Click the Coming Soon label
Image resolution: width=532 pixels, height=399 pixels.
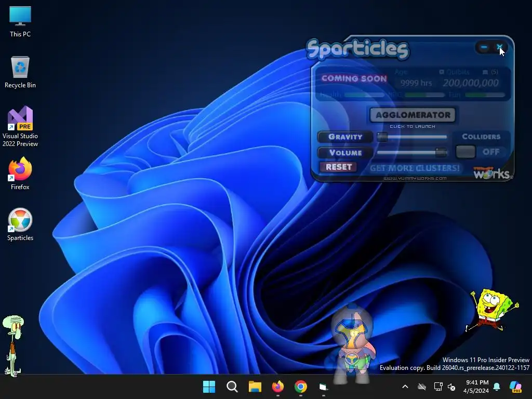coord(354,78)
